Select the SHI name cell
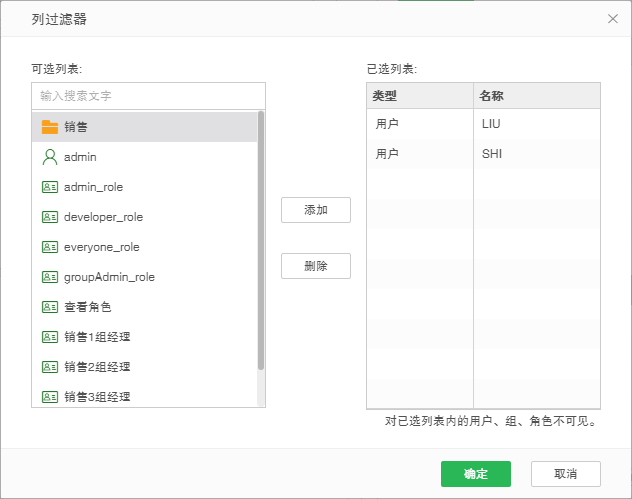Viewport: 632px width, 499px height. [x=537, y=154]
